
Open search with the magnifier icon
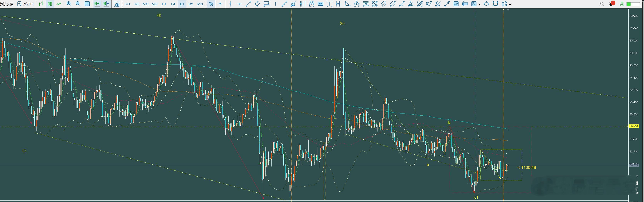602,4
